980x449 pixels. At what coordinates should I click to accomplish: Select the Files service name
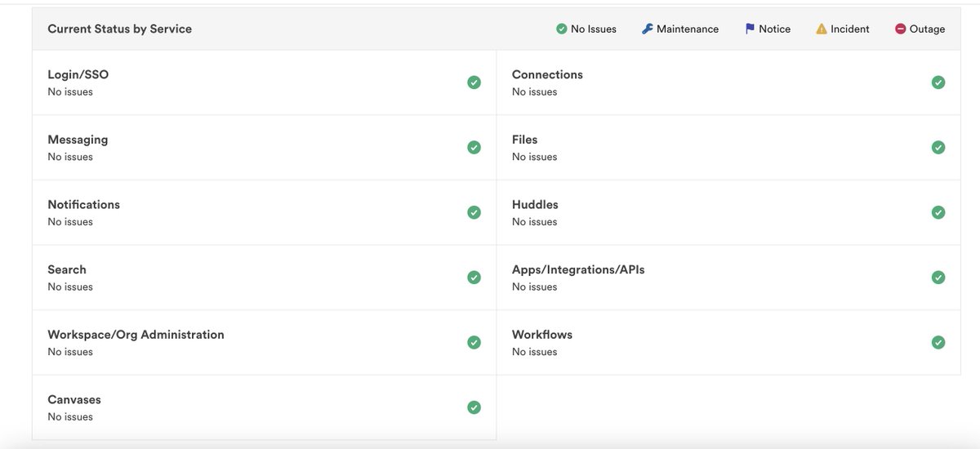(x=525, y=140)
